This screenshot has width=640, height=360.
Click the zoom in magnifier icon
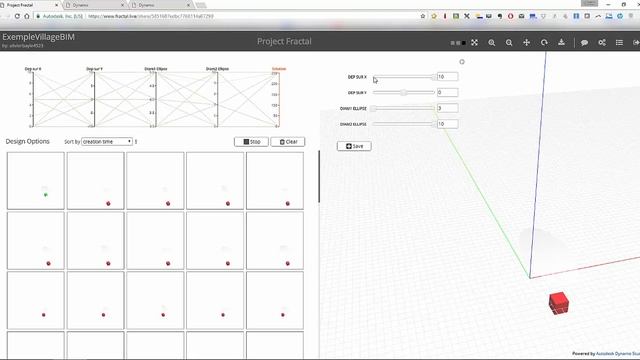tap(491, 42)
